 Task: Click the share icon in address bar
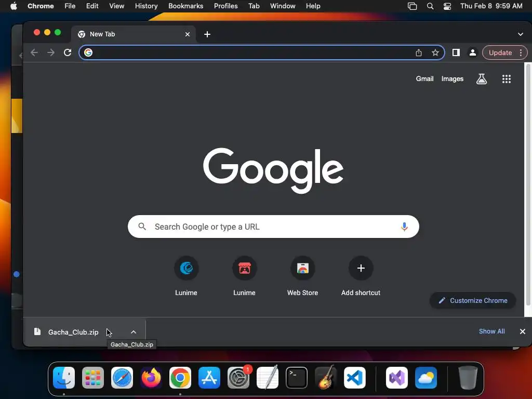(x=419, y=52)
